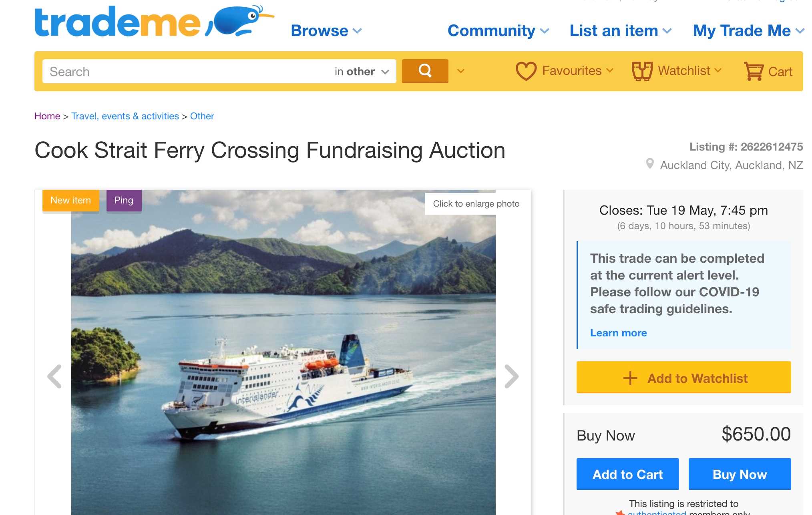Click the Trade Me kiwi logo
The image size is (812, 515).
coord(154,22)
